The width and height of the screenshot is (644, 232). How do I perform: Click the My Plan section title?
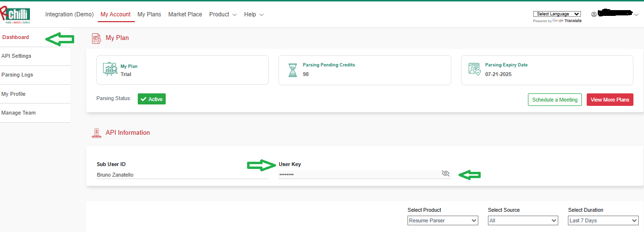pyautogui.click(x=117, y=38)
